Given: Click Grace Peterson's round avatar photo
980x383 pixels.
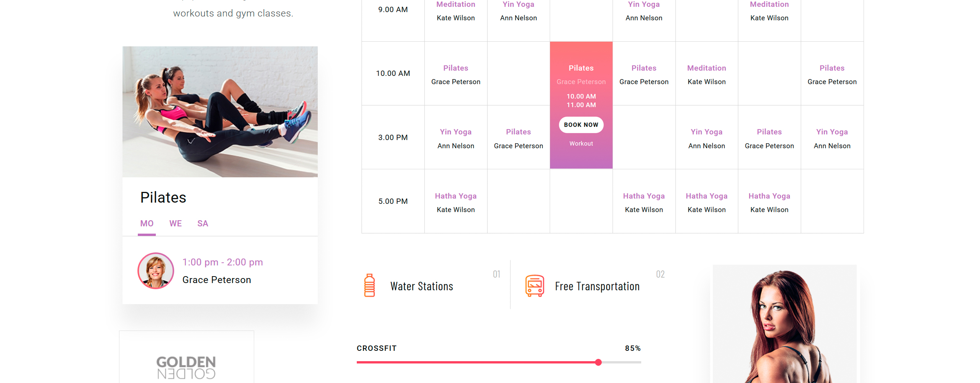Looking at the screenshot, I should [156, 271].
